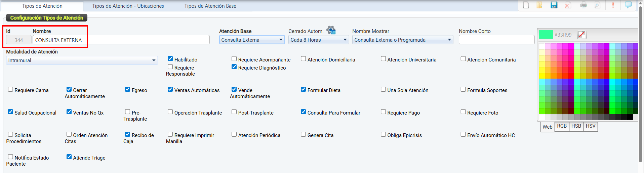
Task: Open the Tipos de Atención Base tab
Action: (210, 6)
